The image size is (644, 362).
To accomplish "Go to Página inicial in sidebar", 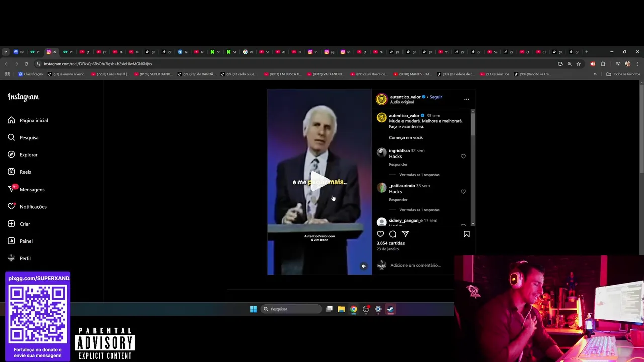I will pyautogui.click(x=28, y=120).
